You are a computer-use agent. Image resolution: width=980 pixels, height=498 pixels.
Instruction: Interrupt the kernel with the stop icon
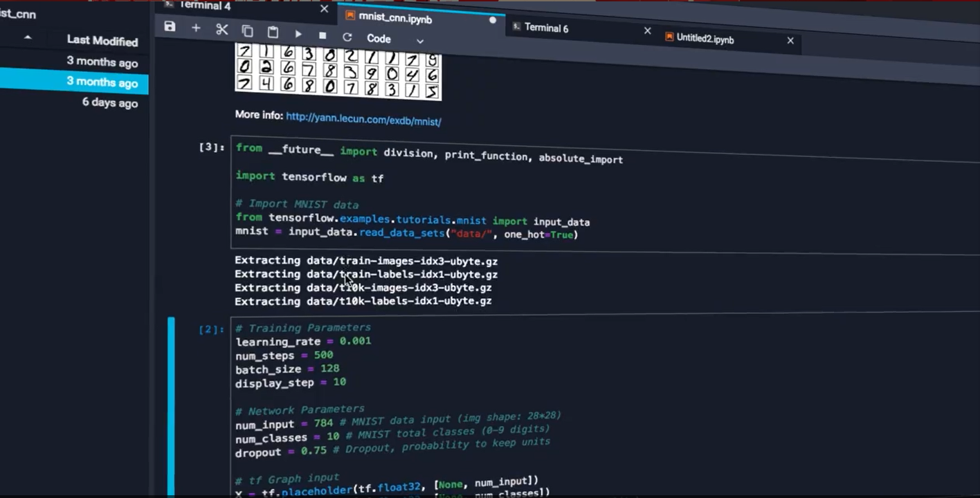pyautogui.click(x=323, y=35)
